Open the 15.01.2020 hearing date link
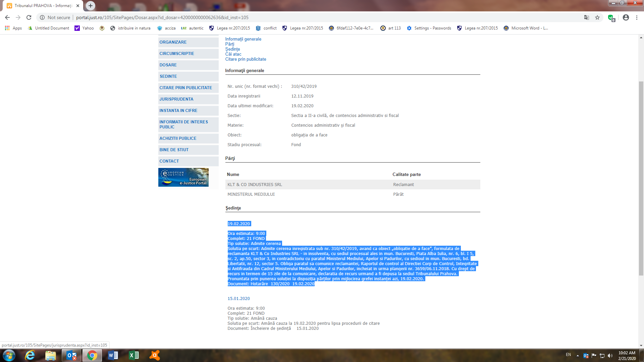 [x=238, y=299]
